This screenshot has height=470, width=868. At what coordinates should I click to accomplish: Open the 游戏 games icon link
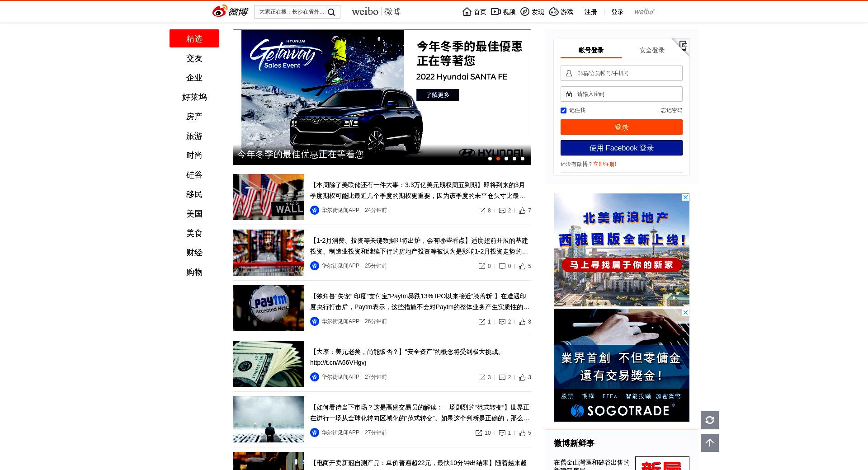(561, 12)
